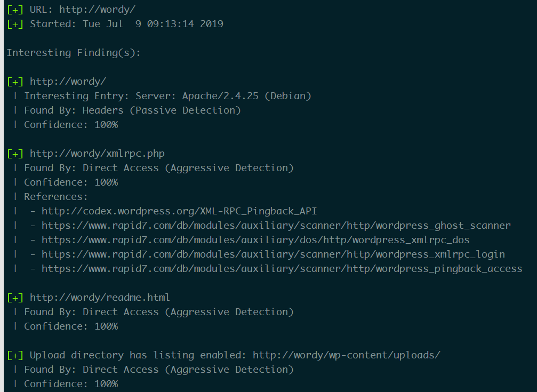
Task: Click the green [+] marker beside Started line
Action: tap(15, 24)
